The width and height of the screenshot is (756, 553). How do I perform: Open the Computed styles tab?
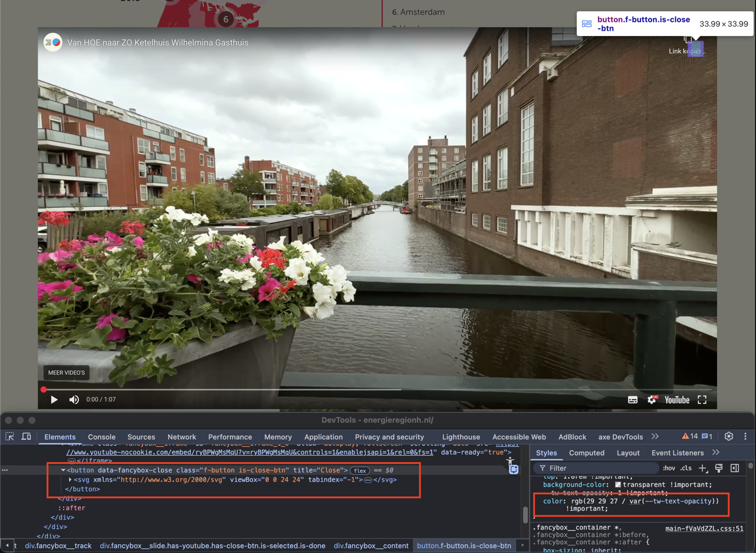[x=586, y=453]
